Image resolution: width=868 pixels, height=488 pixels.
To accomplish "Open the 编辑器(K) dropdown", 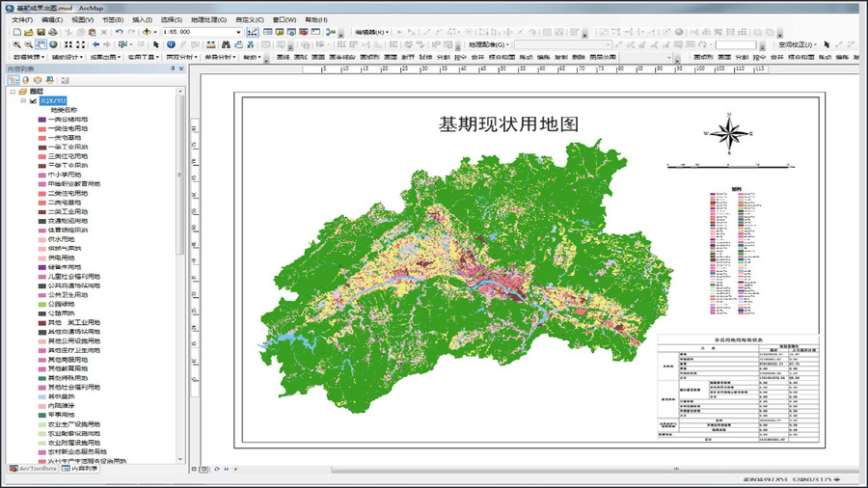I will (x=371, y=32).
